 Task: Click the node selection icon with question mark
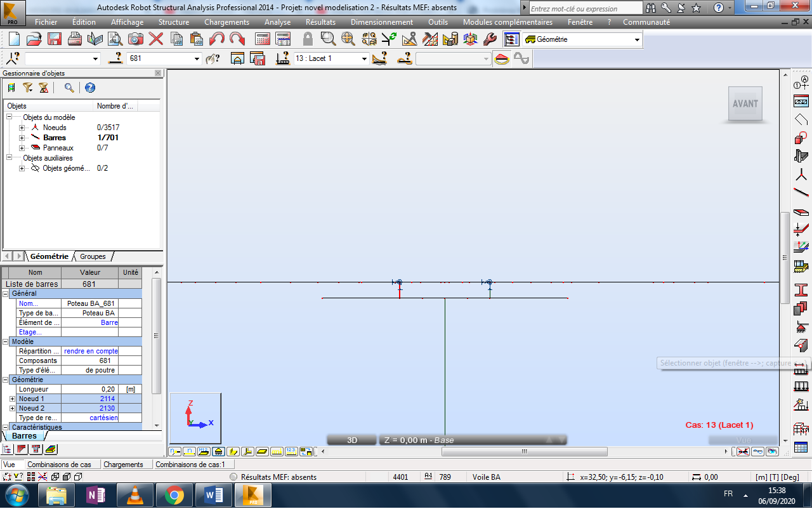tap(13, 58)
